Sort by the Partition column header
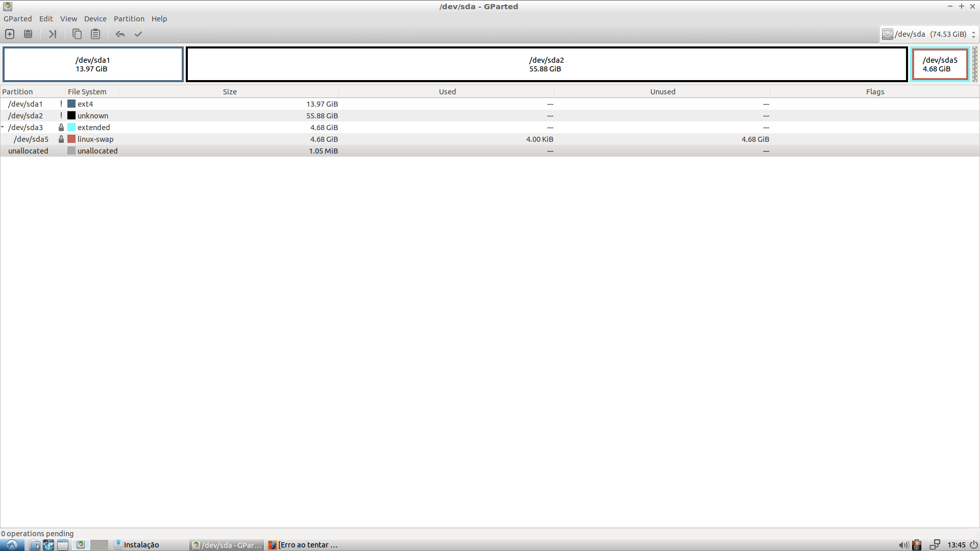Image resolution: width=980 pixels, height=551 pixels. coord(33,92)
